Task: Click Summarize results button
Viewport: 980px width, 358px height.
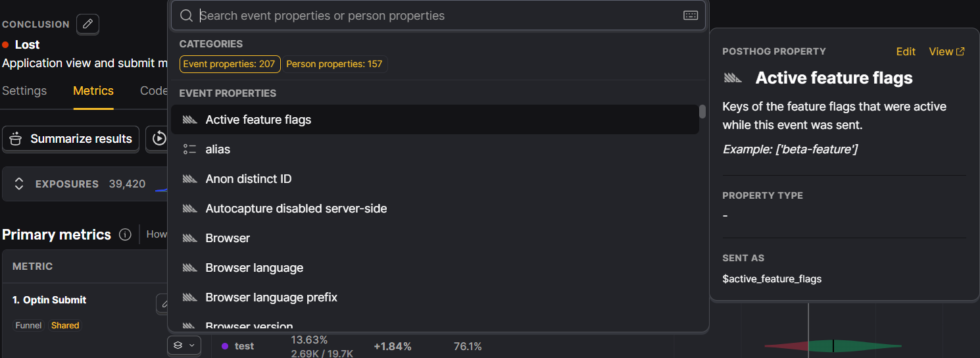Action: [71, 139]
